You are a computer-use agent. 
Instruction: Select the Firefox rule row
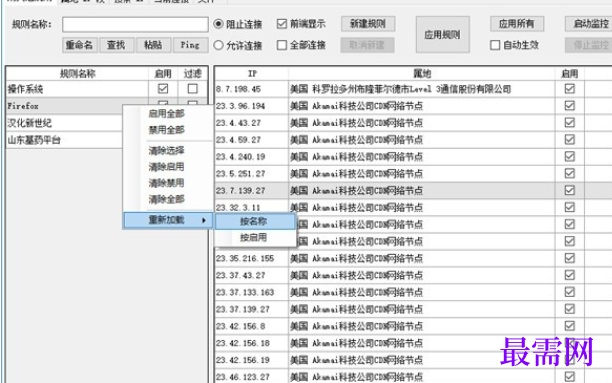[x=64, y=106]
